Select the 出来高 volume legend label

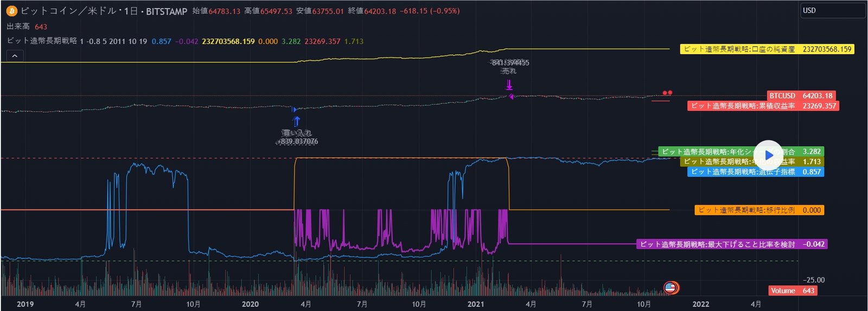pos(18,27)
